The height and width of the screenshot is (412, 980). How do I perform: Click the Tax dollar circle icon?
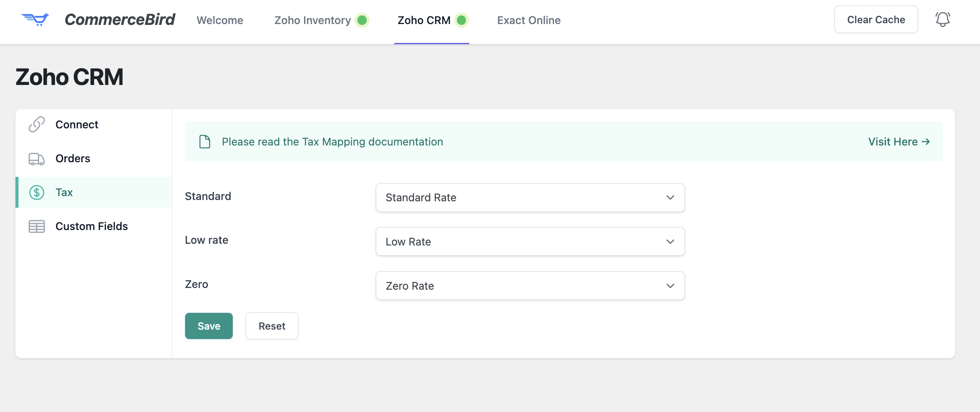point(37,192)
